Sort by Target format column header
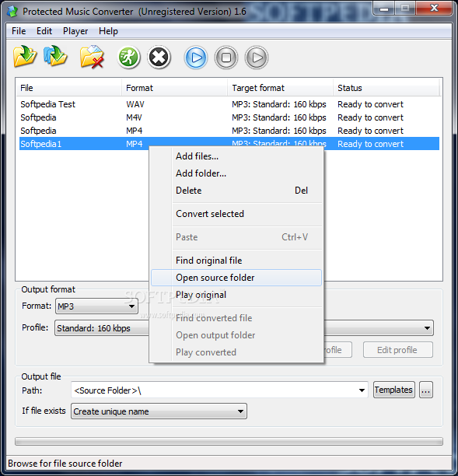This screenshot has width=458, height=476. click(280, 88)
